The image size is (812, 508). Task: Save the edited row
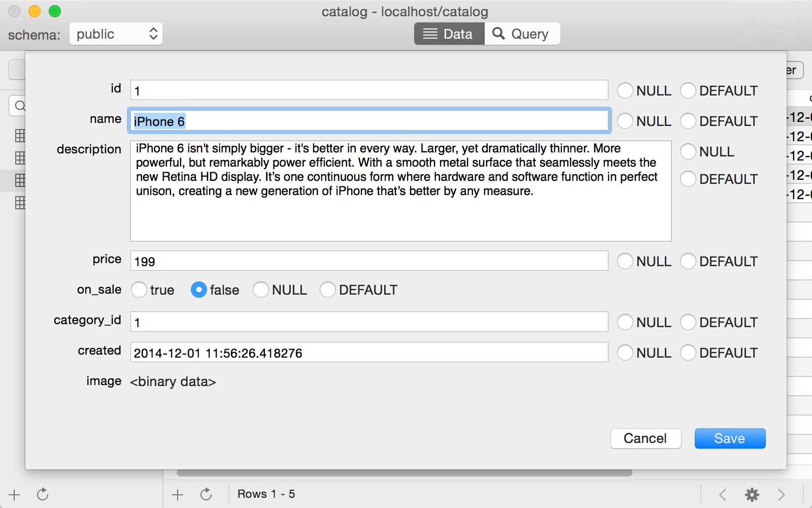(x=730, y=438)
